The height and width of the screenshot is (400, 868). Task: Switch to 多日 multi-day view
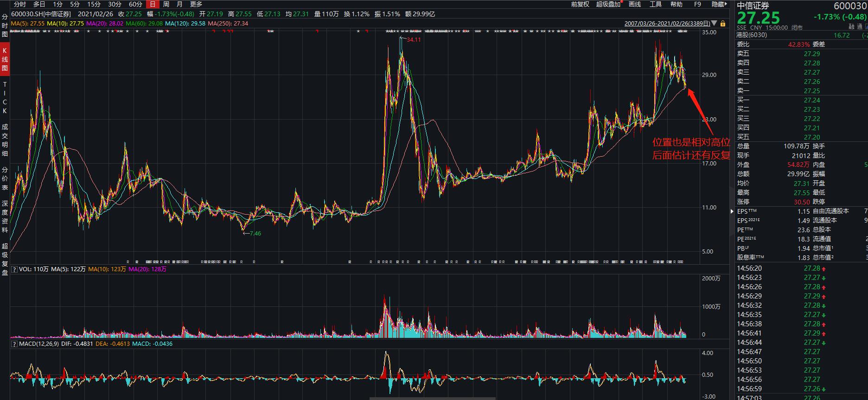39,4
